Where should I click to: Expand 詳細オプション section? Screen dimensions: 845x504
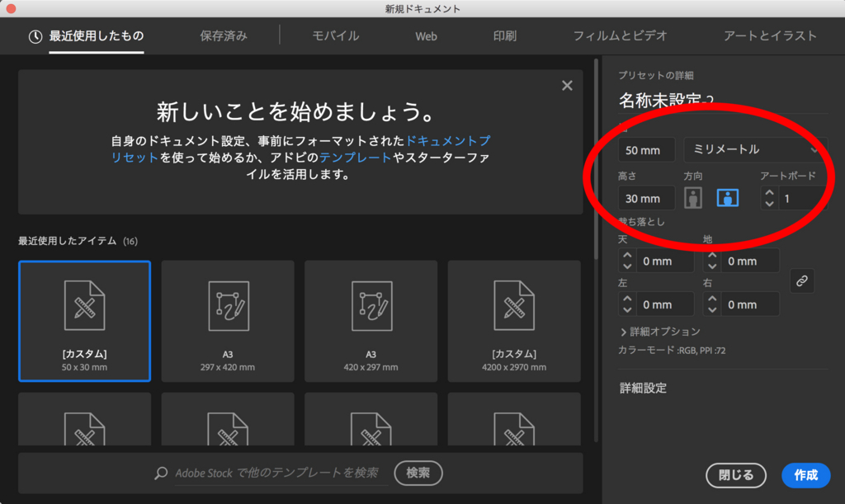tap(661, 332)
